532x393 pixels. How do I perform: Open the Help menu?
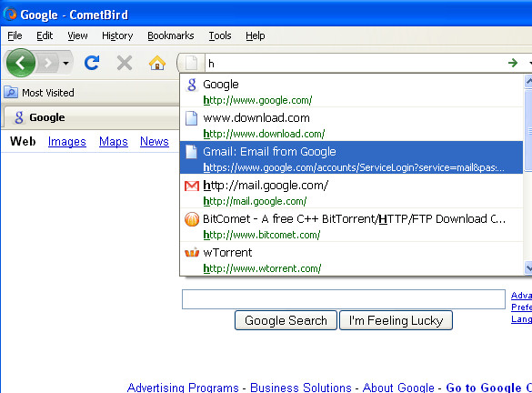point(256,35)
